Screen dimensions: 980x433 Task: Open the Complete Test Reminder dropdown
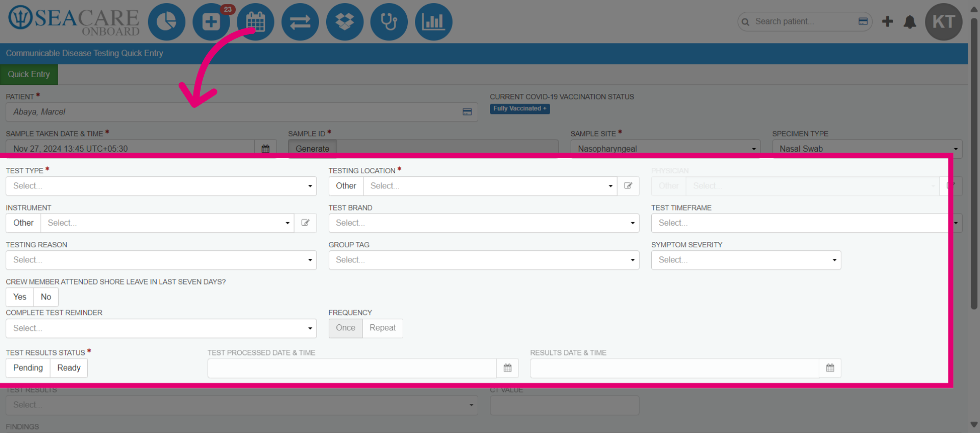161,328
